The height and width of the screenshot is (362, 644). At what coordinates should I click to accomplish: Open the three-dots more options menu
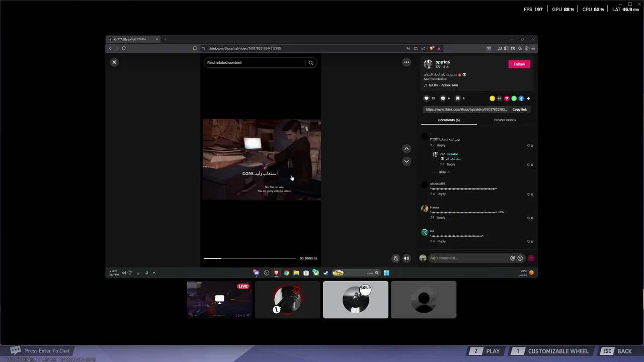pos(407,62)
